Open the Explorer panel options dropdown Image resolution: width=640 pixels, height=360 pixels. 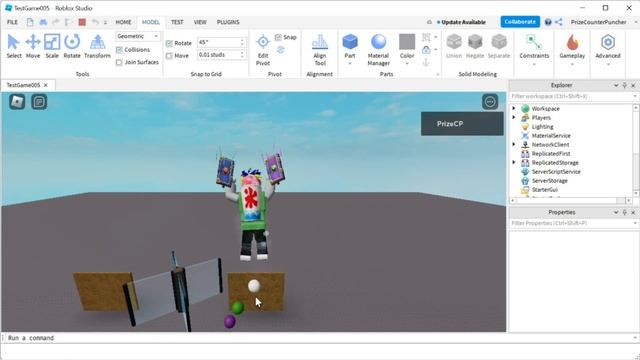[x=616, y=85]
